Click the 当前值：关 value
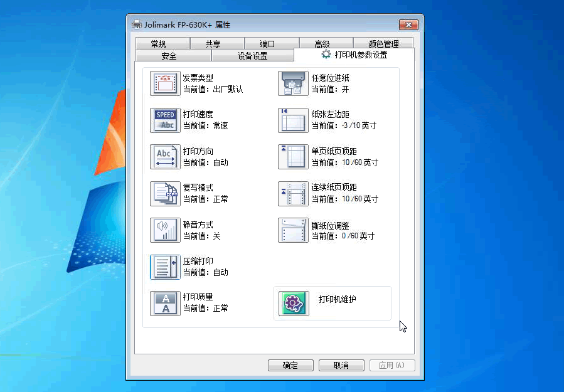Viewport: 564px width, 392px height. (x=202, y=236)
